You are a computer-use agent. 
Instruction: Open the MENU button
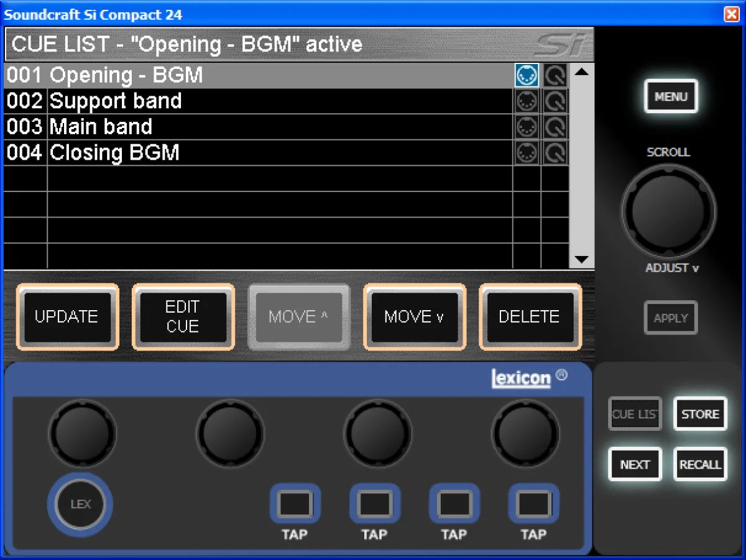[671, 96]
